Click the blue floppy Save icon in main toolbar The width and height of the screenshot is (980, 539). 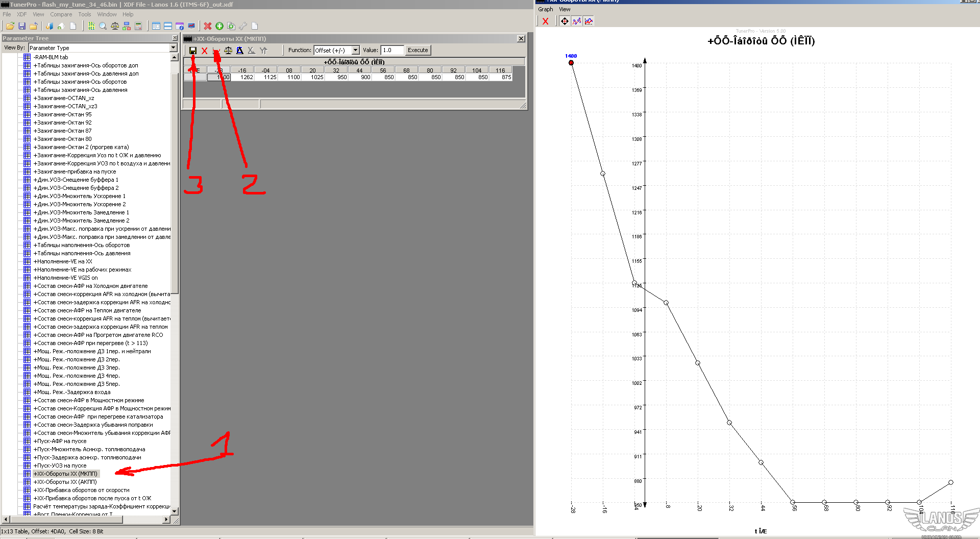point(22,26)
